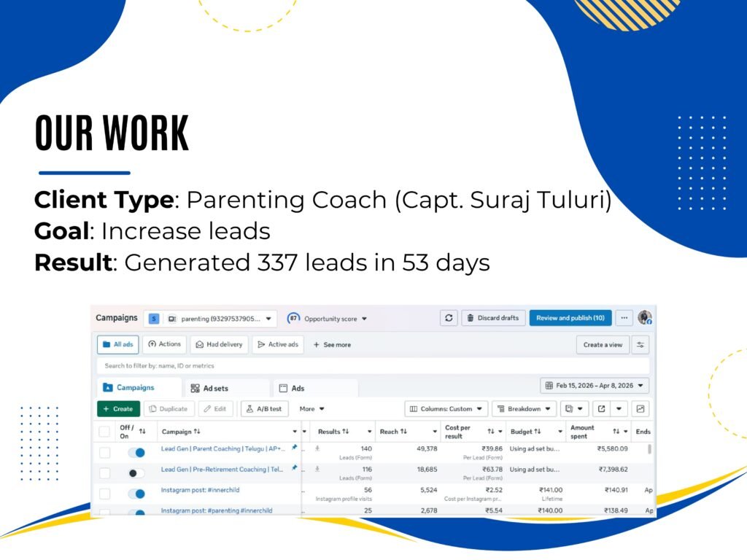The image size is (747, 560).
Task: Open the Results column options arrow
Action: coord(369,432)
